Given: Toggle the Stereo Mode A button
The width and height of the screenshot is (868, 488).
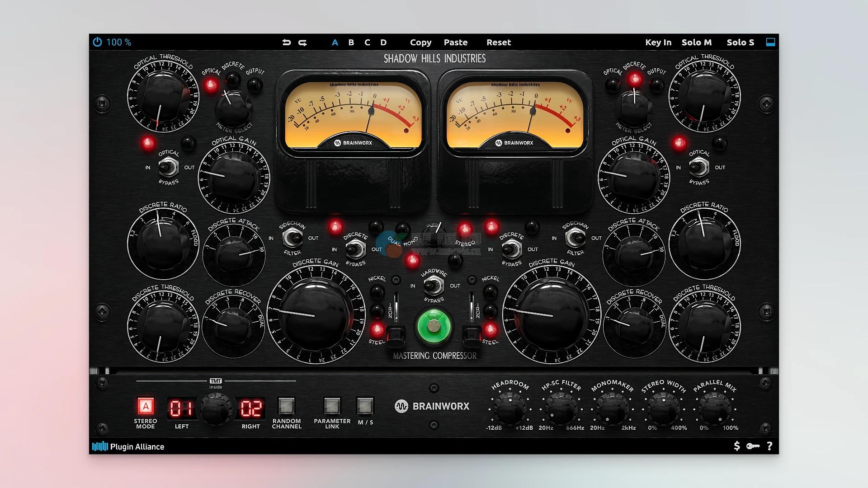Looking at the screenshot, I should coord(146,406).
